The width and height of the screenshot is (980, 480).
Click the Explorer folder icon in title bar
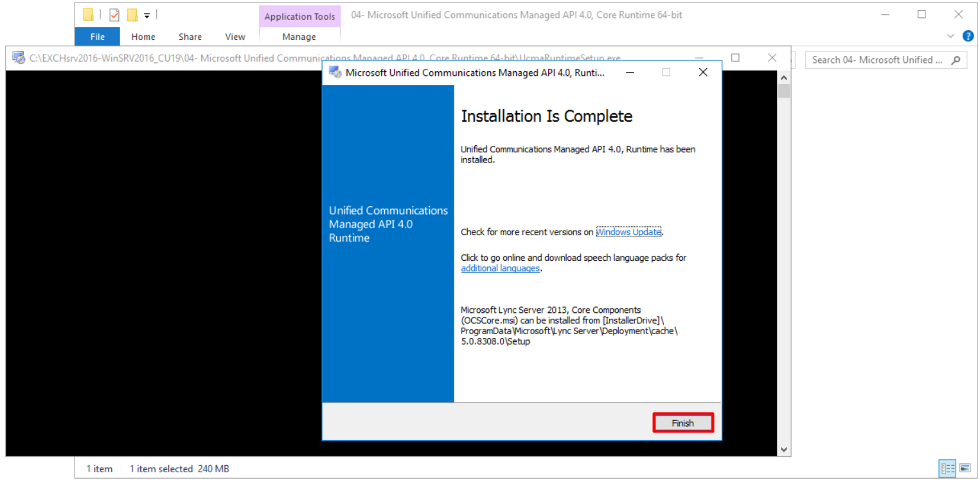point(88,15)
